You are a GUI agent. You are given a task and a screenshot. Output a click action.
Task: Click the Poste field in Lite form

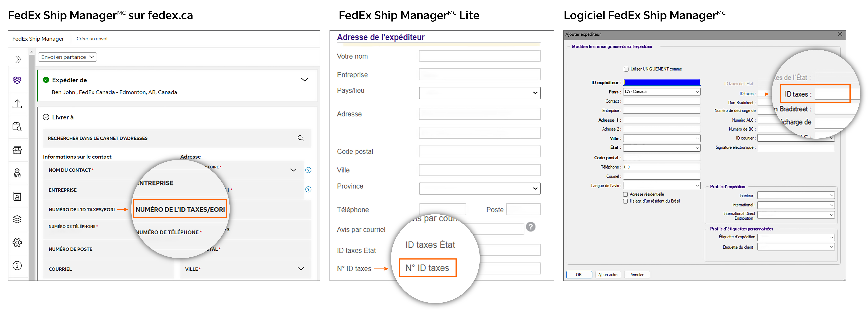(x=523, y=209)
